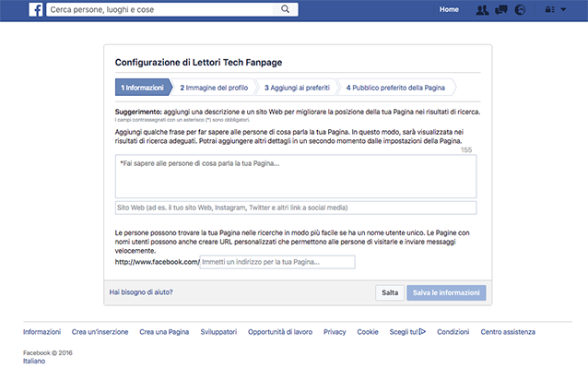Open footer Informazioni link
The height and width of the screenshot is (392, 588).
(x=41, y=332)
